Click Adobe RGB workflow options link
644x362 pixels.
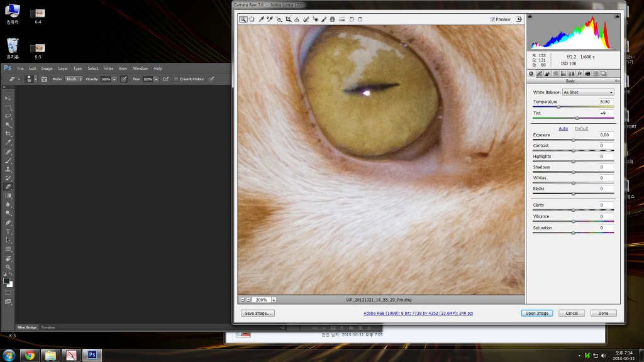[418, 313]
